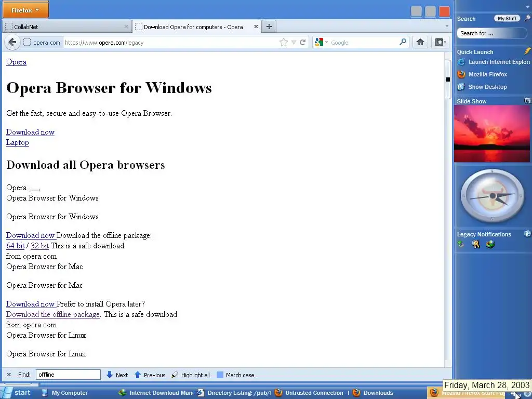Reload the page with the refresh icon
Viewport: 532px width, 399px height.
(303, 43)
